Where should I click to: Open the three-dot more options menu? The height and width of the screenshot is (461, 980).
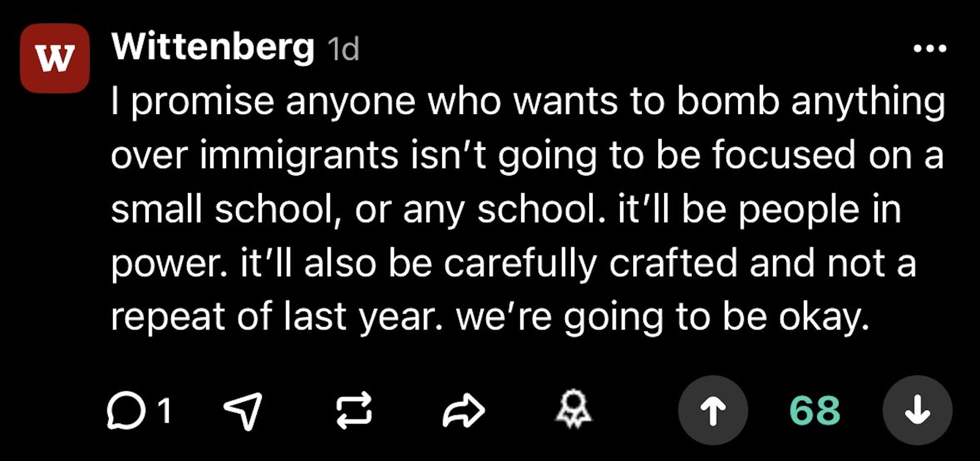coord(930,49)
